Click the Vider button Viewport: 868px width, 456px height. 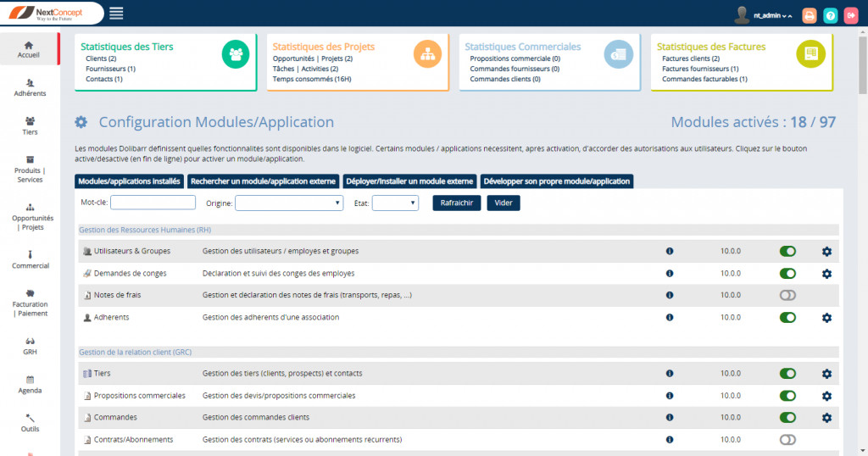503,203
